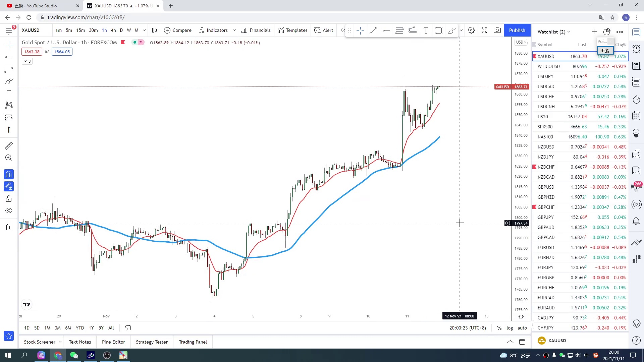Click the candlestick chart style icon
Viewport: 644px width, 362px height.
coord(154,30)
